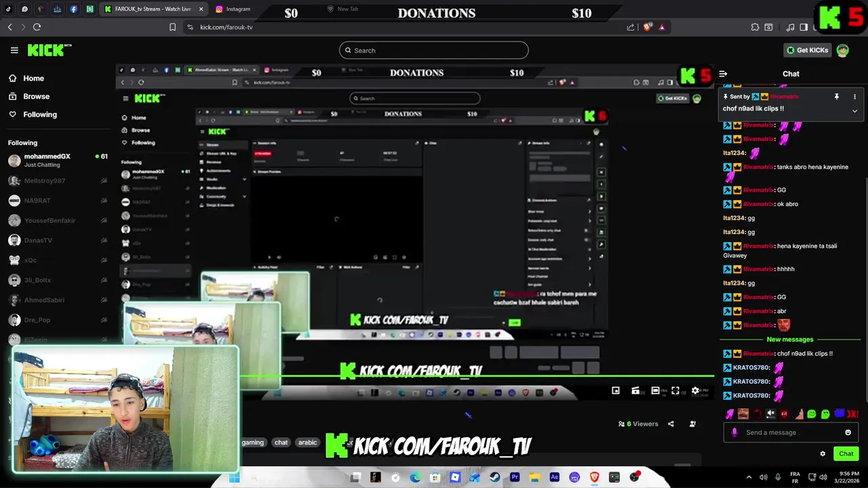The height and width of the screenshot is (488, 868).
Task: Go back in the browser
Action: 9,27
